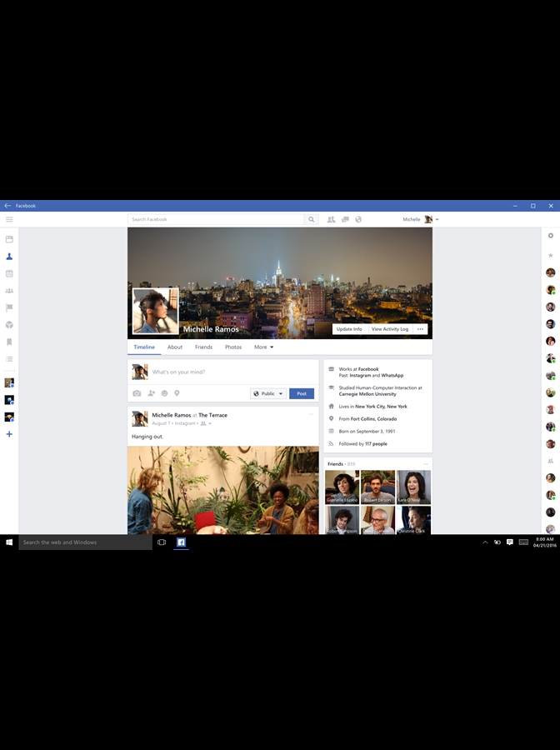Open the Fort Collins, Colorado link
Screen dimensions: 560x750
pos(373,419)
